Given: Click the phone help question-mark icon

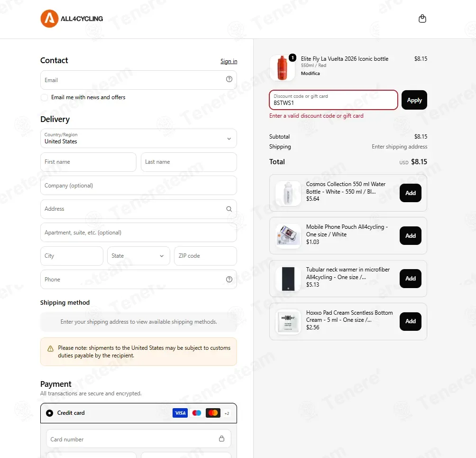Looking at the screenshot, I should 229,279.
